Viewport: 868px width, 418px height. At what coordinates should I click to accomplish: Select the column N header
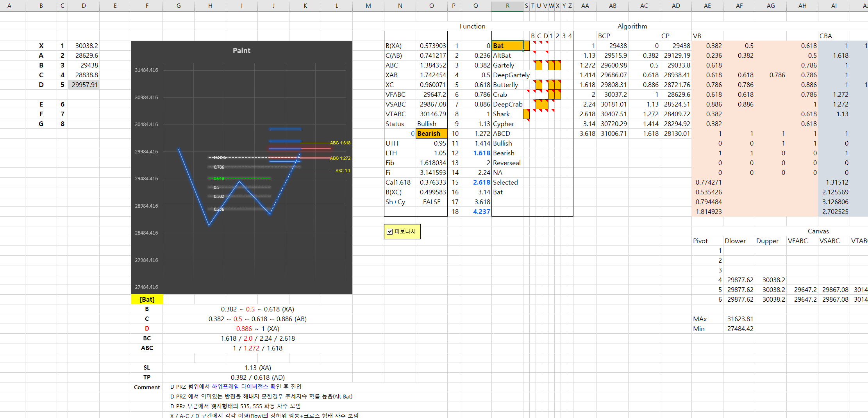(400, 6)
